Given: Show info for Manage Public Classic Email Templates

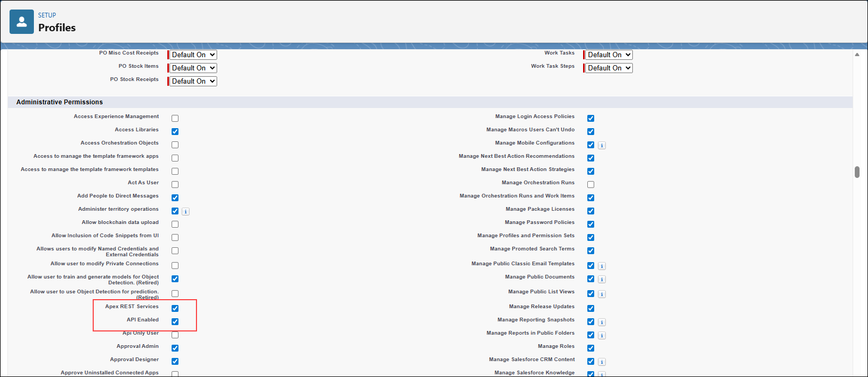Looking at the screenshot, I should [x=602, y=266].
